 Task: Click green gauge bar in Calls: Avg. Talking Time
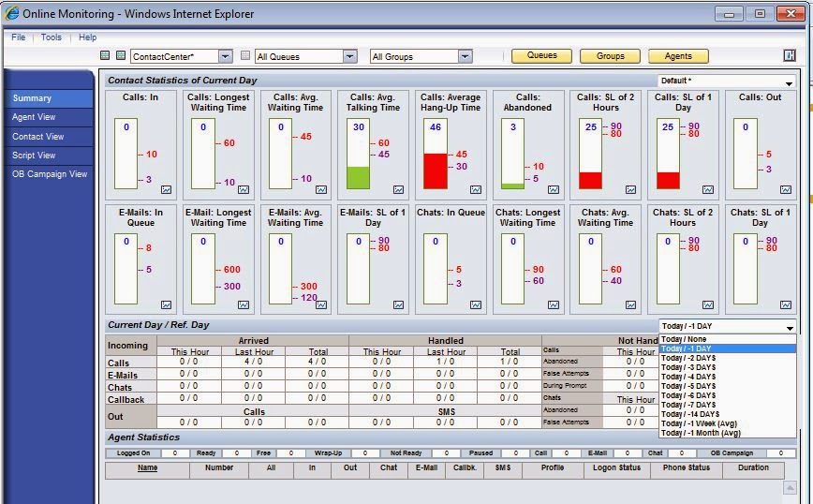point(358,178)
